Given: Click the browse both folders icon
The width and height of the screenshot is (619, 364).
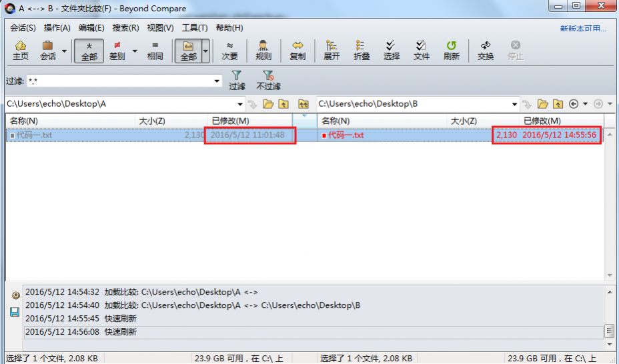Looking at the screenshot, I should [x=303, y=104].
